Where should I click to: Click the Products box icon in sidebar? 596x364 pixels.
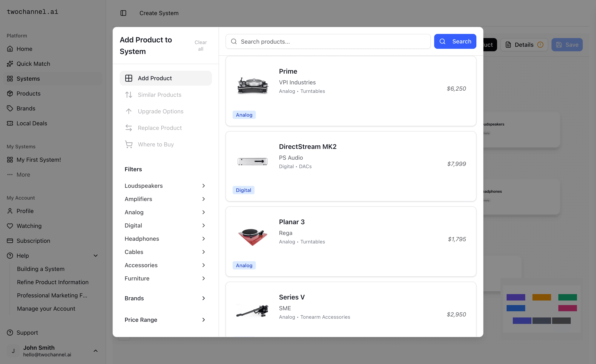[10, 93]
